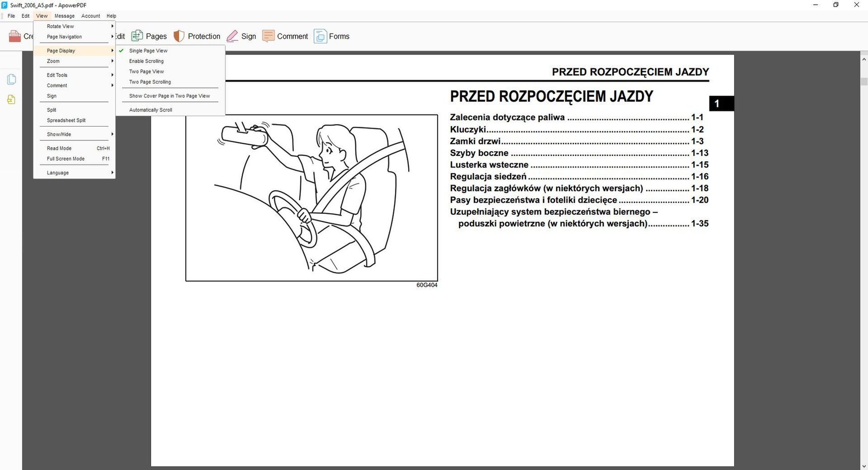Click 'Zamki drzwi' contents entry
This screenshot has width=868, height=470.
pos(576,141)
